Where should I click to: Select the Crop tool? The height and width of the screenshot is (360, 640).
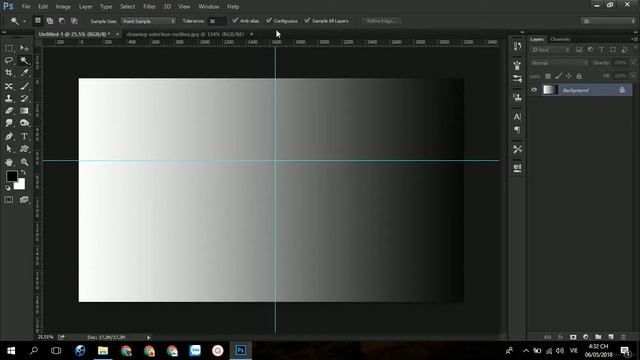pos(9,73)
